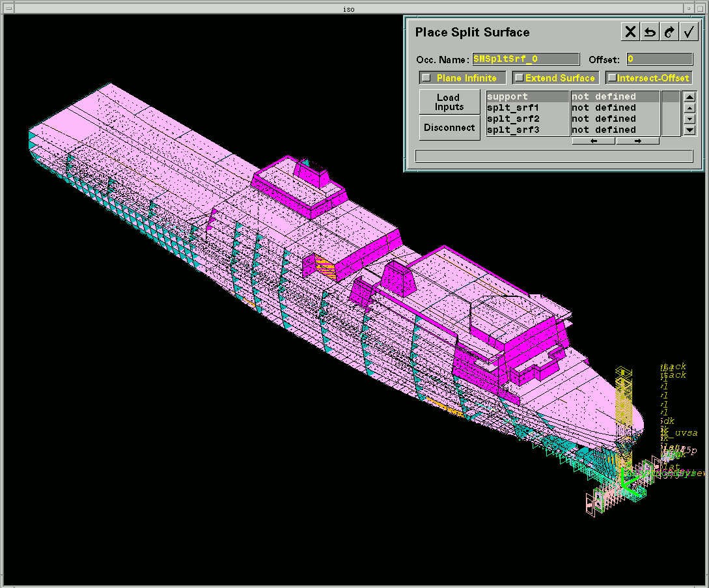Step list down with small down arrow
This screenshot has height=588, width=709.
pyautogui.click(x=689, y=119)
